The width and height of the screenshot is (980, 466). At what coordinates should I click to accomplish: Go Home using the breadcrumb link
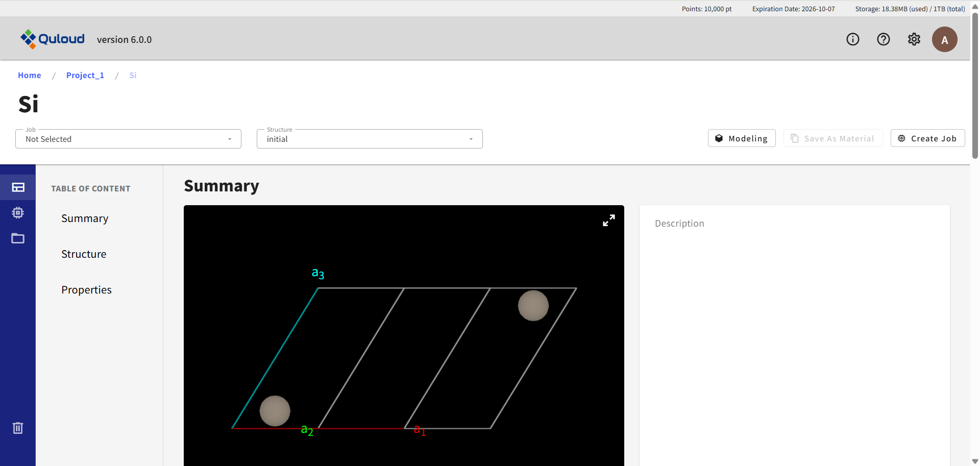[x=29, y=75]
